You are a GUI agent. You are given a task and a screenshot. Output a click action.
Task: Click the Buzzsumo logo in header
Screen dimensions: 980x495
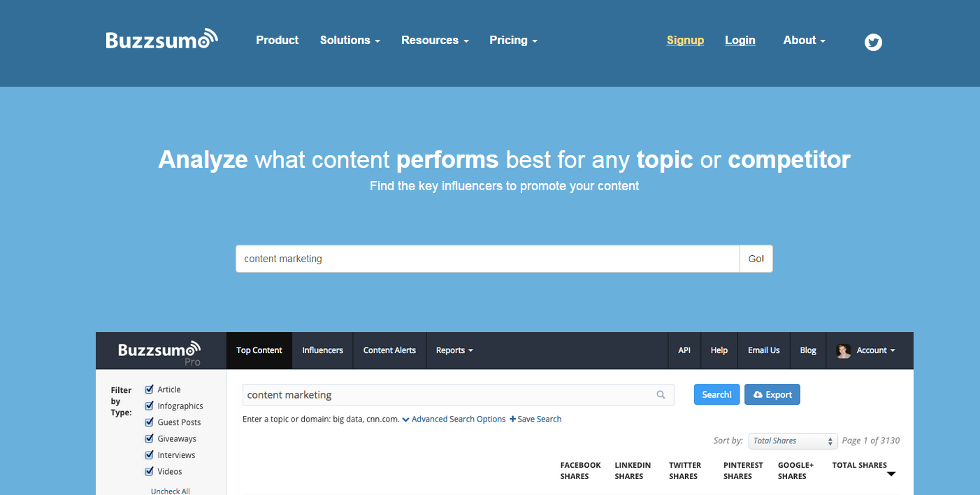pos(161,39)
